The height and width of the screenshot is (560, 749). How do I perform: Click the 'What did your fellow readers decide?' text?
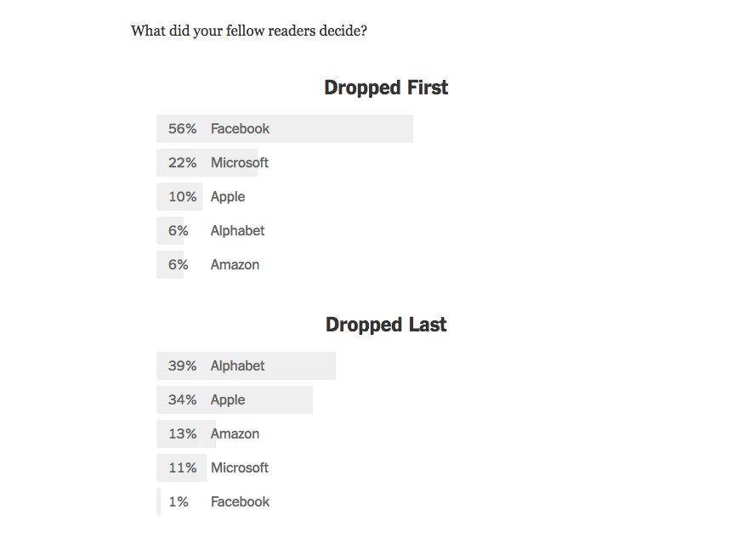[249, 31]
